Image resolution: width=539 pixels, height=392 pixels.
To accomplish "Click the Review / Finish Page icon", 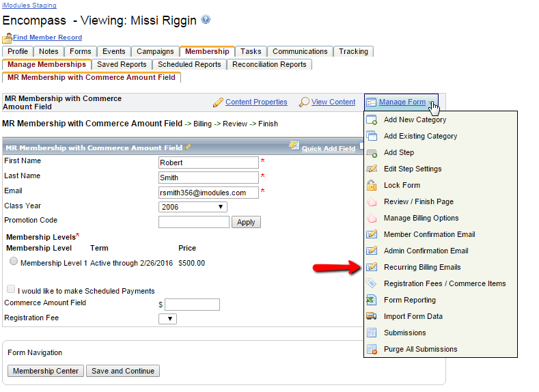I will [x=372, y=201].
